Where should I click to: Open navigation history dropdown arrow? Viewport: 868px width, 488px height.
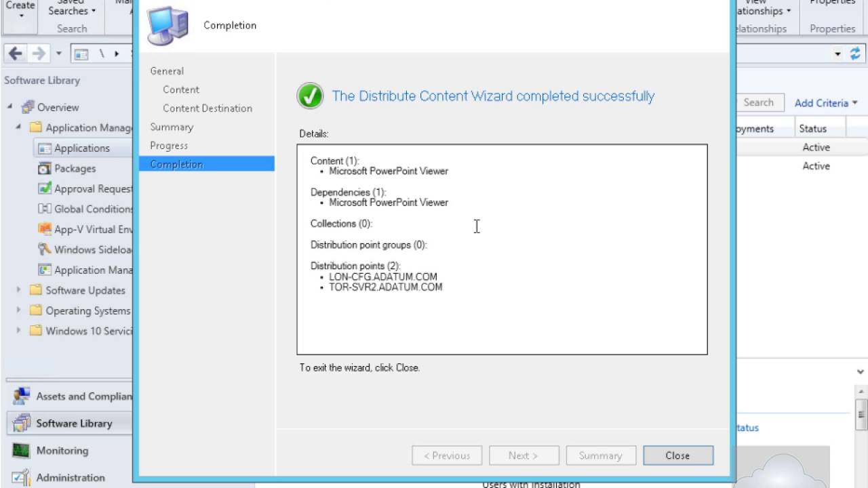pos(59,54)
